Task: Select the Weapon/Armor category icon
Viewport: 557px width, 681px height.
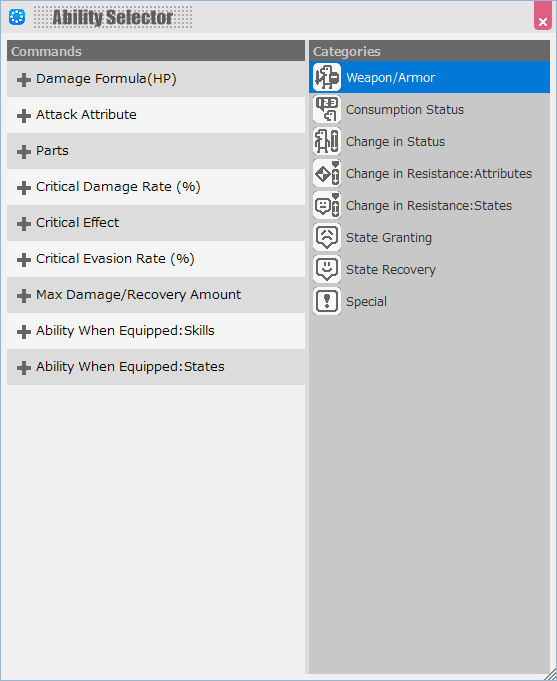Action: click(327, 77)
